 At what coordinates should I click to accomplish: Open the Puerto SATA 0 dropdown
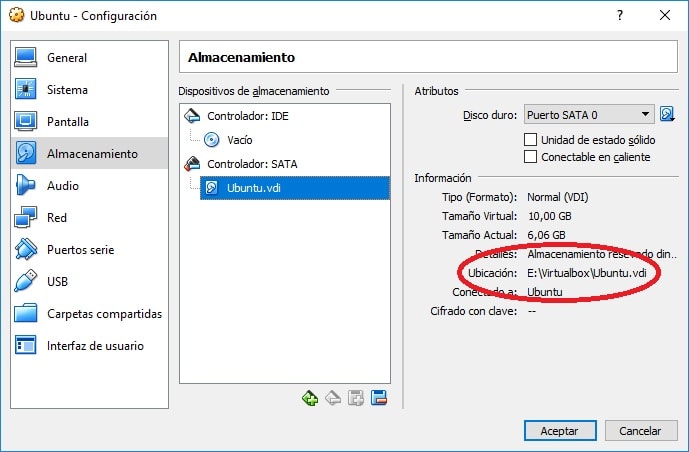[589, 115]
